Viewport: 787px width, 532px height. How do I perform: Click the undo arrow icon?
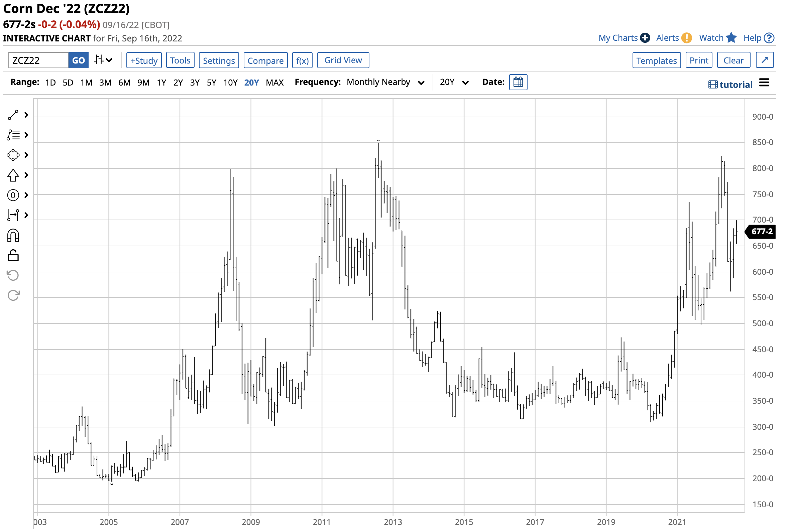[13, 275]
